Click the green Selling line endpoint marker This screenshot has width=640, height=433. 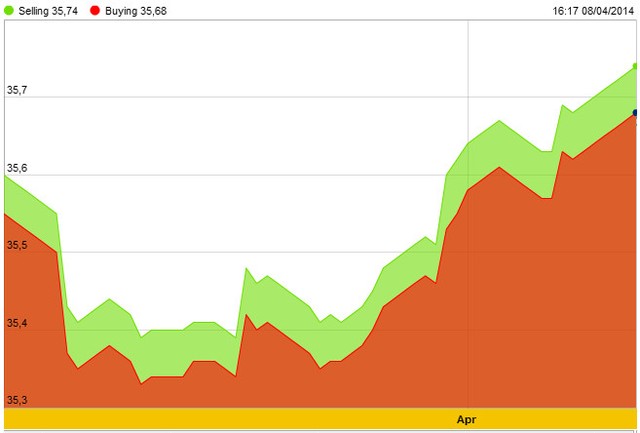(x=635, y=67)
